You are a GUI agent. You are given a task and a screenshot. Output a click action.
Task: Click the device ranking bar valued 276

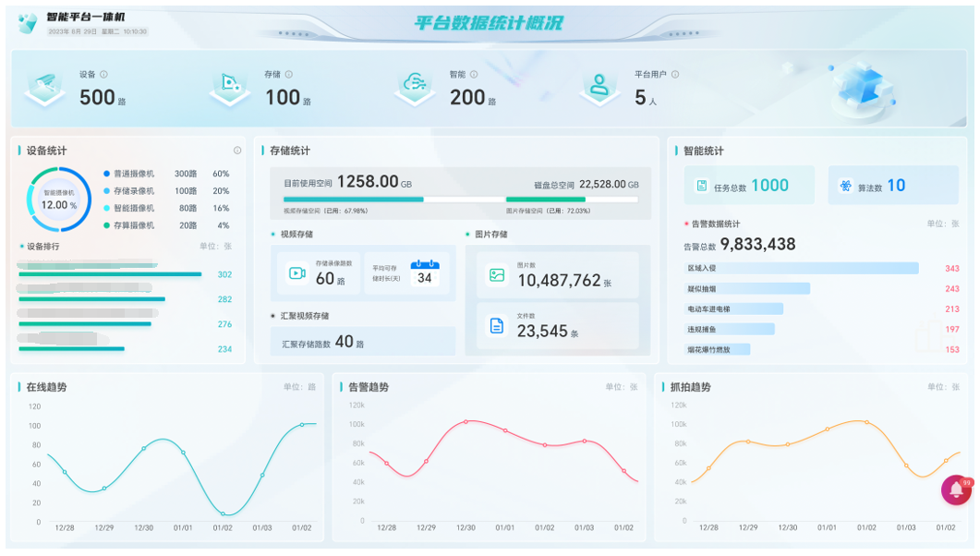tap(85, 324)
